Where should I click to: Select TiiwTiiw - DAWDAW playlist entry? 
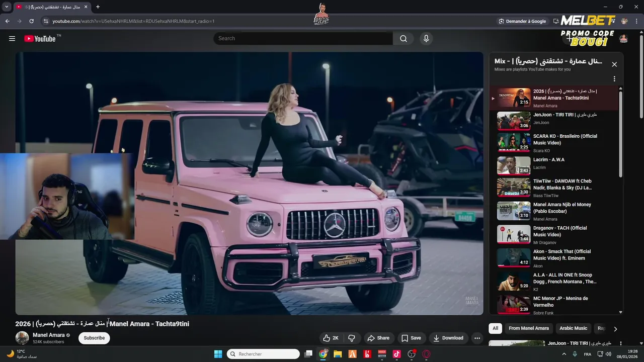(553, 188)
